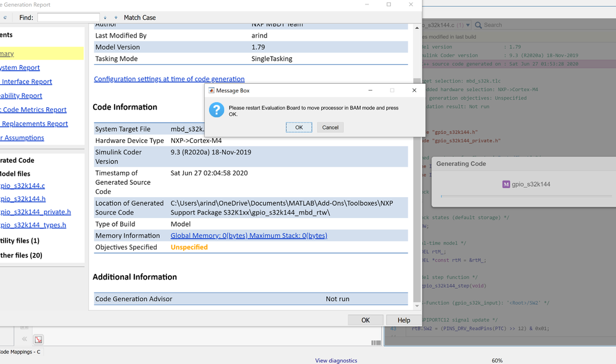Click Cancel in the Message Box
This screenshot has height=364, width=616.
(x=330, y=127)
